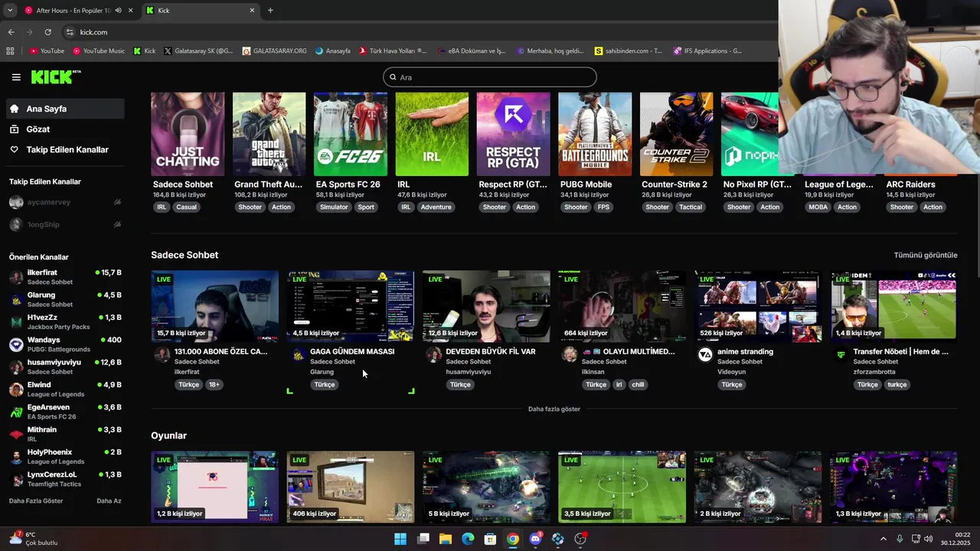980x551 pixels.
Task: Open the Counter-Strike 2 category card
Action: (x=676, y=134)
